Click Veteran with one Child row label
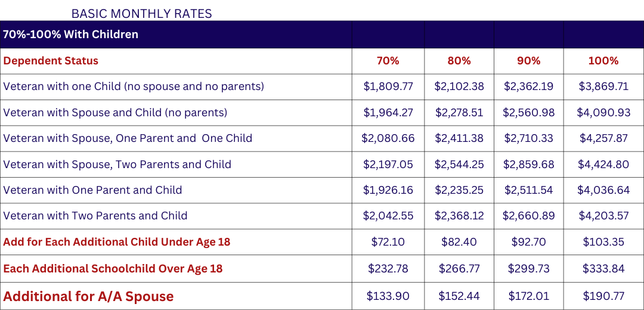 (134, 86)
